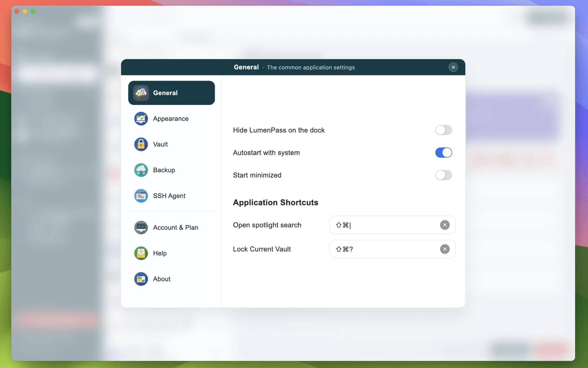Screen dimensions: 588x368
Task: Click the 'Start minimized' label
Action: click(x=257, y=175)
